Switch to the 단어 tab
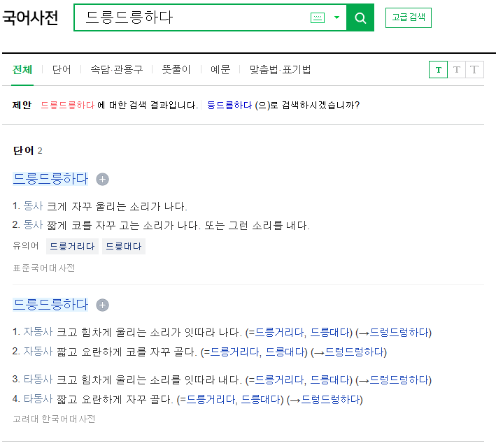This screenshot has width=496, height=448. [62, 70]
